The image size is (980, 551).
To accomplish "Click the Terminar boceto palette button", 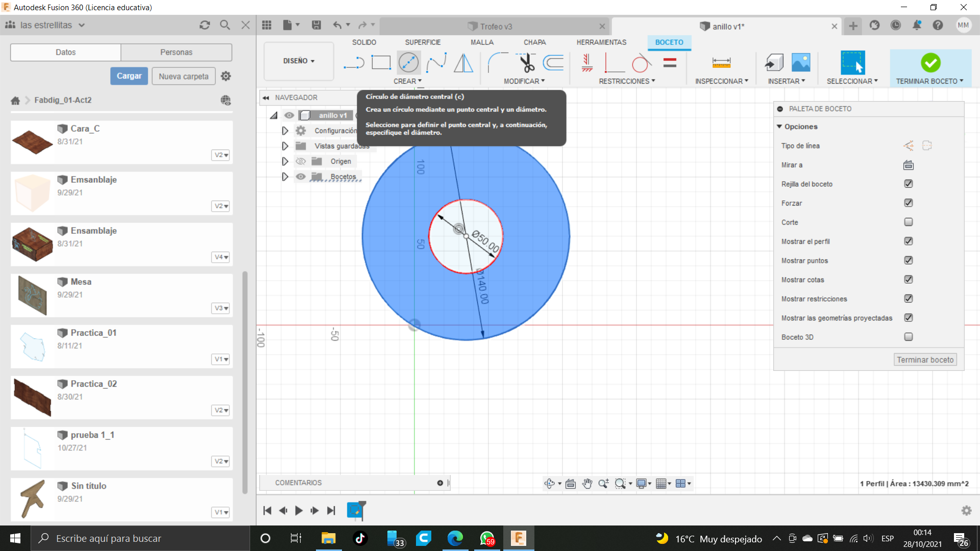I will [x=925, y=360].
